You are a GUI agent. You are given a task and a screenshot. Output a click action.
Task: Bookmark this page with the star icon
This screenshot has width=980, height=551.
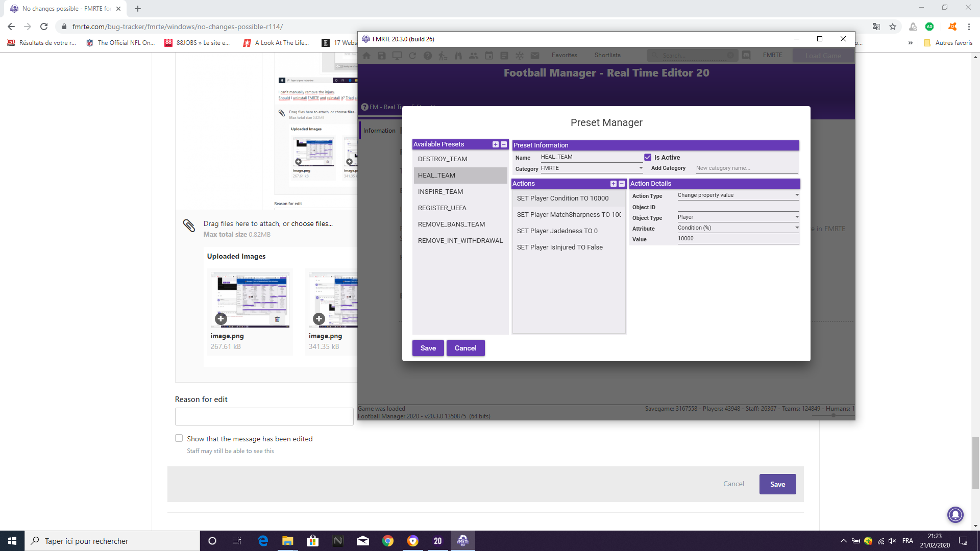pos(893,27)
